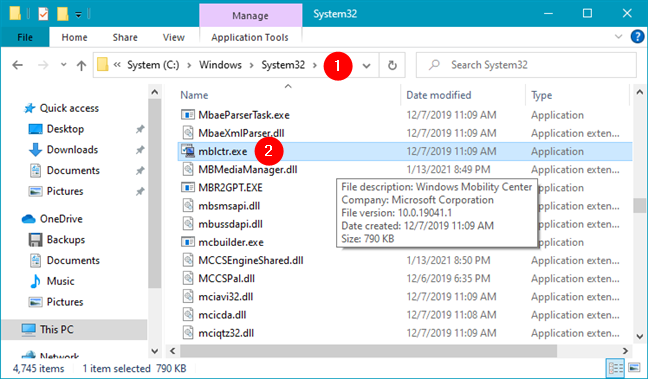This screenshot has height=379, width=648.
Task: Click the Properties quick access toolbar icon
Action: [x=43, y=14]
